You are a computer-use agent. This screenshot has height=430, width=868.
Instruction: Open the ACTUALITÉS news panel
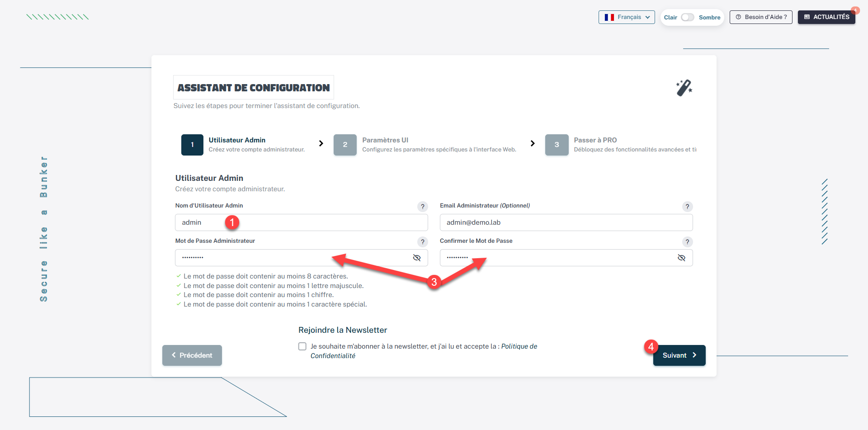pos(826,17)
